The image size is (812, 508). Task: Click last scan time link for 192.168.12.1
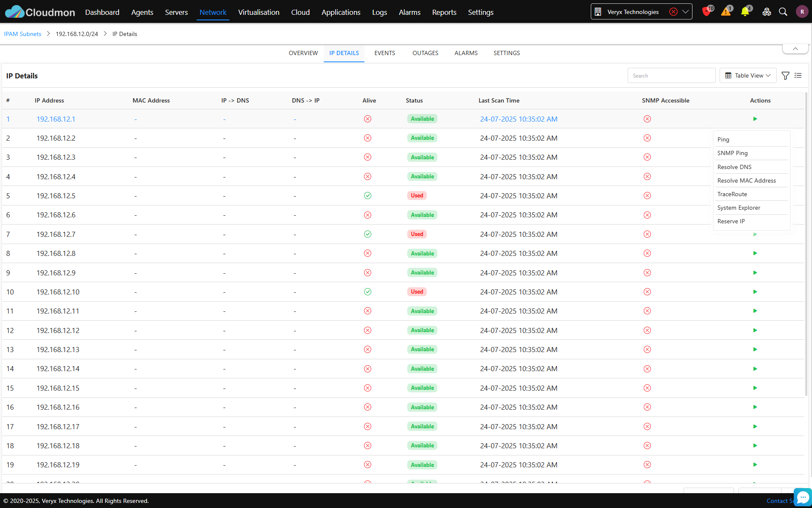pyautogui.click(x=518, y=119)
